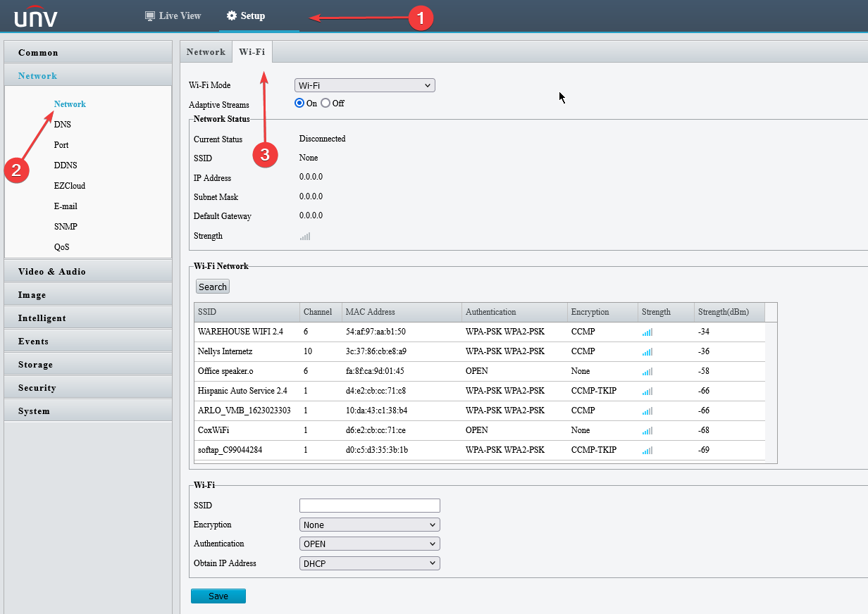Click the Search button for Wi-Fi networks

point(213,287)
